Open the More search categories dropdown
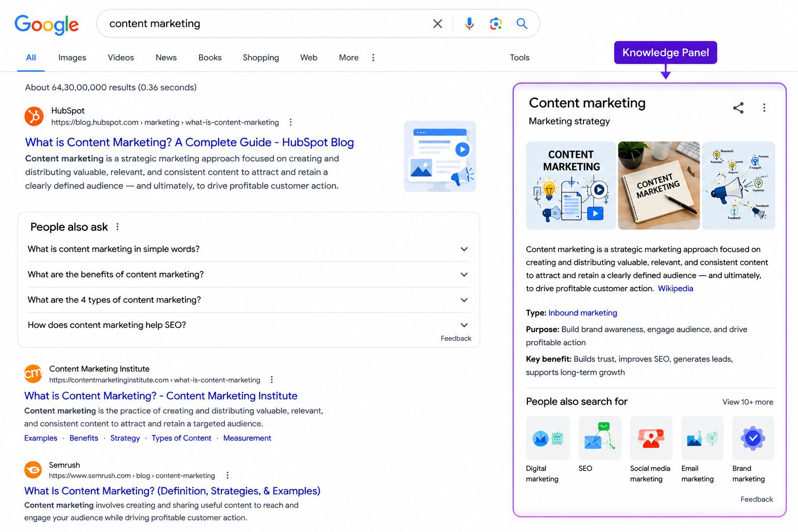This screenshot has width=798, height=532. (x=349, y=58)
